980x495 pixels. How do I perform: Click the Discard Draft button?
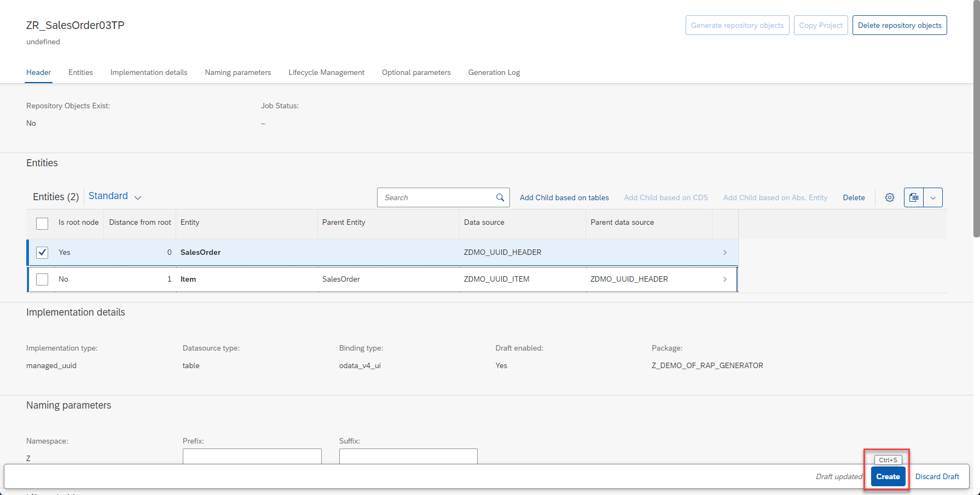[x=937, y=476]
